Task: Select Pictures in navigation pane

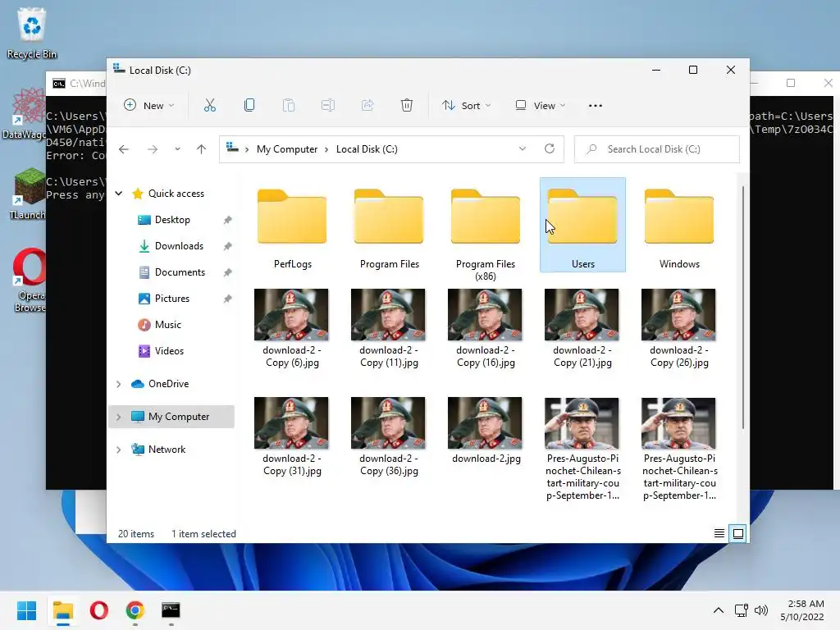Action: point(172,299)
